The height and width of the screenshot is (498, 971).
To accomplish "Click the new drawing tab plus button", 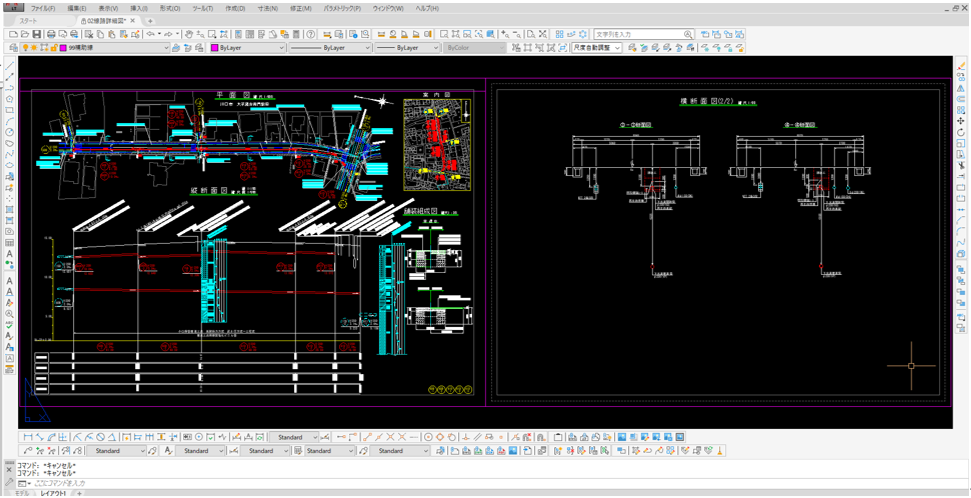I will pyautogui.click(x=150, y=20).
